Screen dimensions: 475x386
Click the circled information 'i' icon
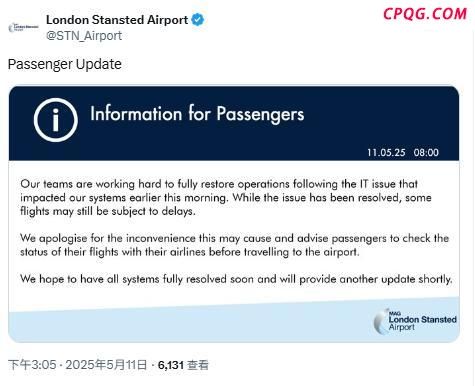point(56,120)
